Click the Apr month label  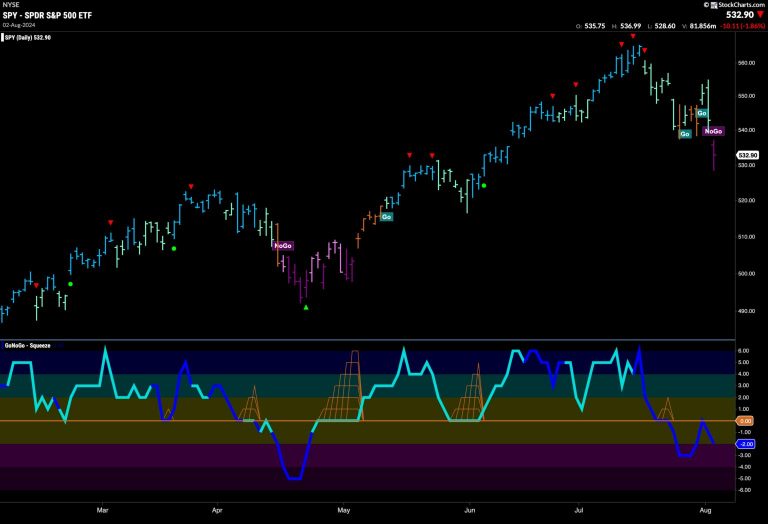(217, 510)
